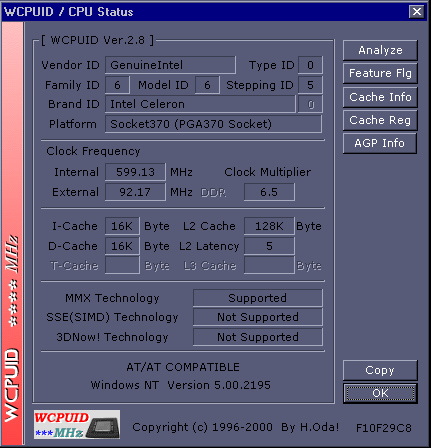Click the red WCPUID MHz side banner
Screen dimensions: 431x448
12,233
